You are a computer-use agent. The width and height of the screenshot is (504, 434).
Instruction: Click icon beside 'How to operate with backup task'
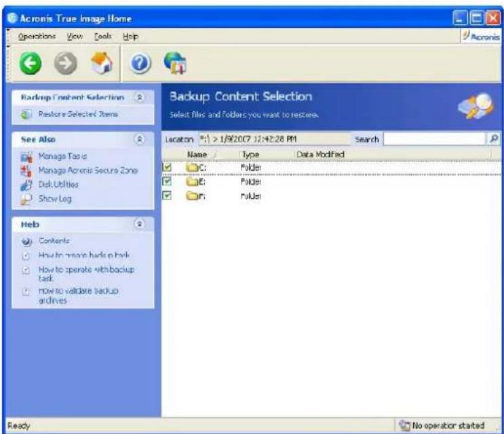pyautogui.click(x=26, y=270)
